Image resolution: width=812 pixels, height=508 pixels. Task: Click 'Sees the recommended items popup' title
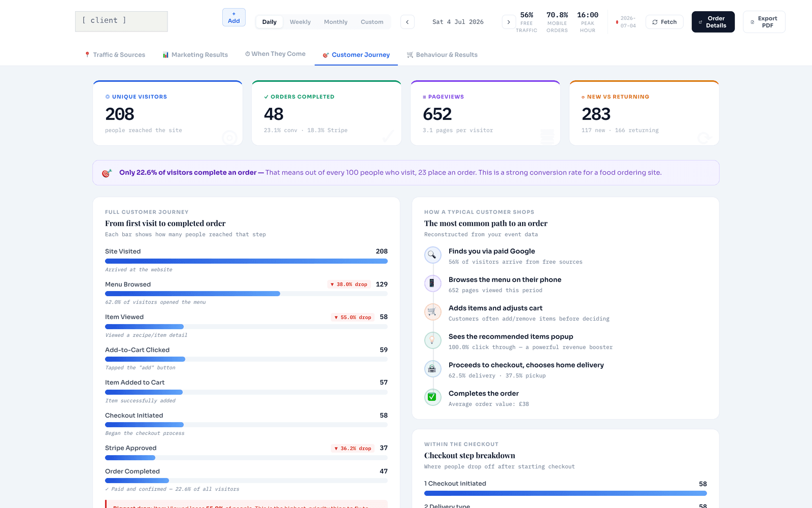511,337
